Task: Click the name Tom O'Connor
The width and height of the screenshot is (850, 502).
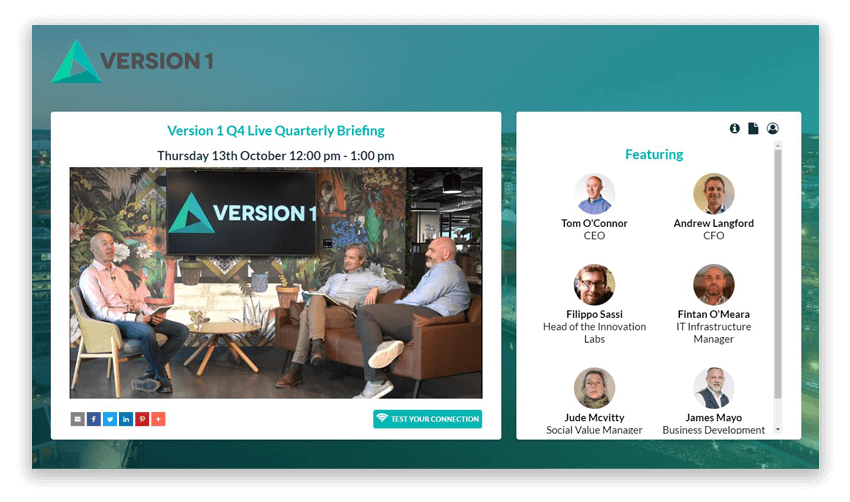Action: (594, 223)
